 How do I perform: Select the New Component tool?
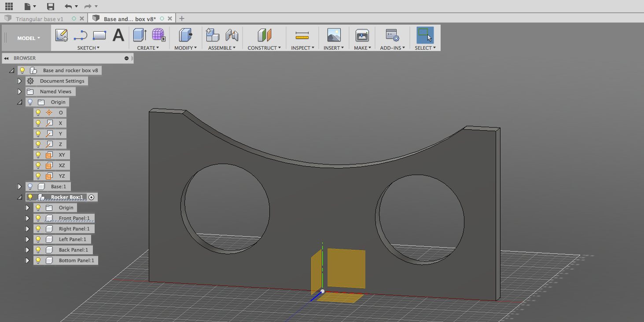pyautogui.click(x=213, y=35)
